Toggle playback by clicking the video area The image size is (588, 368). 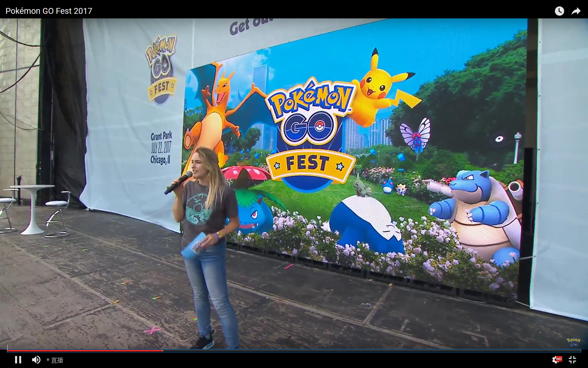[x=294, y=184]
